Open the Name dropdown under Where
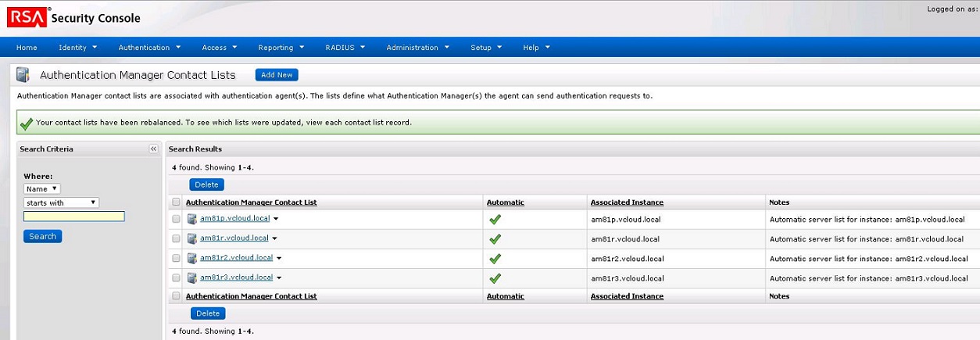Screen dimensions: 980x340 click(42, 189)
